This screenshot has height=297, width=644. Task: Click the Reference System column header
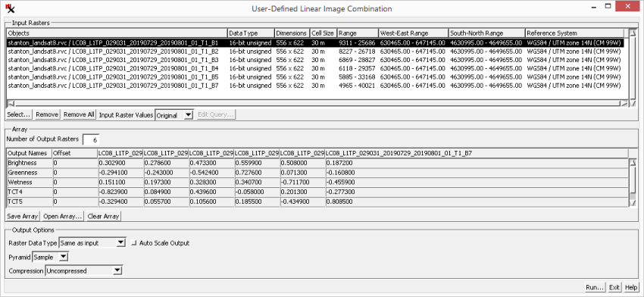coord(574,33)
